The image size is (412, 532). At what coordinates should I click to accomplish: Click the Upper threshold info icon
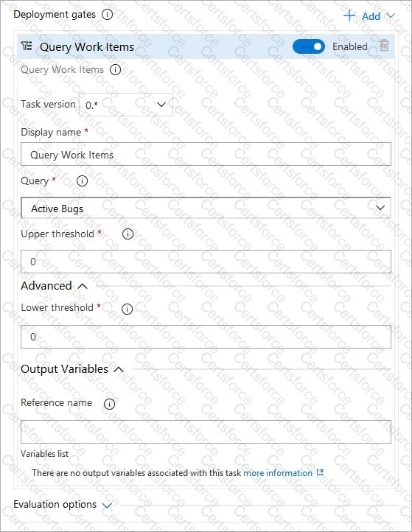[128, 234]
